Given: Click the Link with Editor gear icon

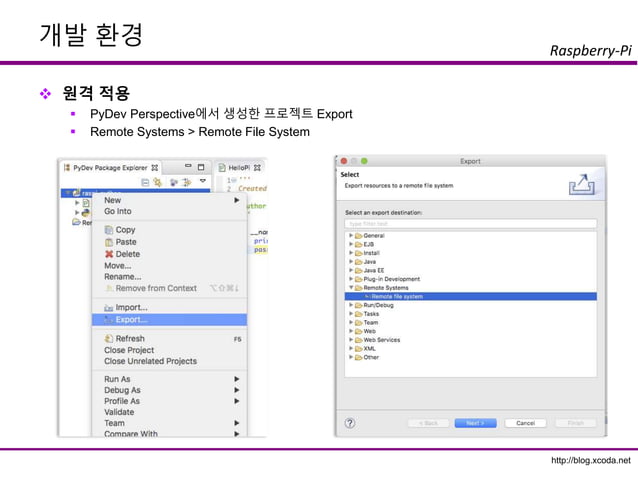Looking at the screenshot, I should (157, 182).
